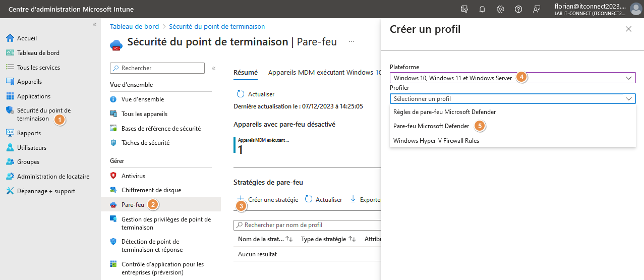Click the count 1 of disabled firewall devices
The width and height of the screenshot is (644, 280).
tap(241, 150)
